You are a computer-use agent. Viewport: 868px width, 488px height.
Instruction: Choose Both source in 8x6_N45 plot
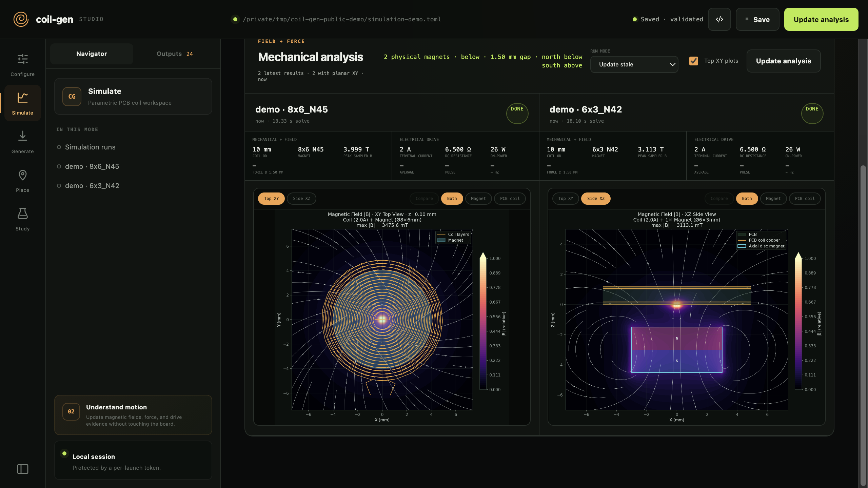(x=452, y=199)
